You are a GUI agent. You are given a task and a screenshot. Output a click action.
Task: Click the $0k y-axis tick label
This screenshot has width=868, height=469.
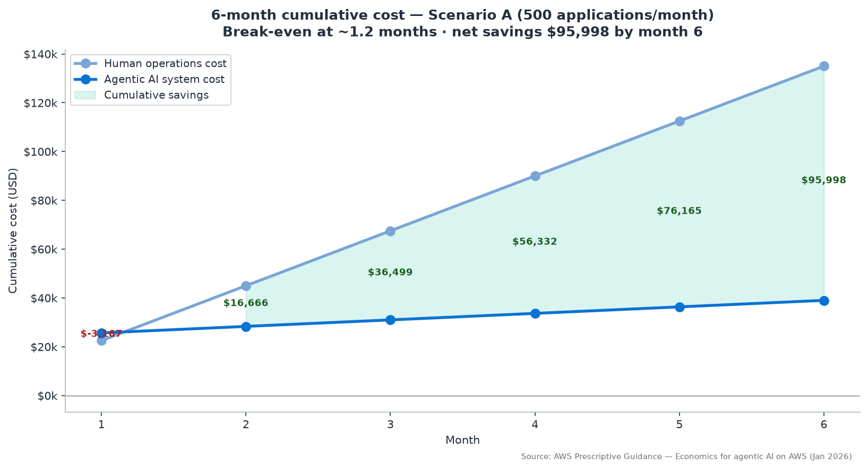47,396
